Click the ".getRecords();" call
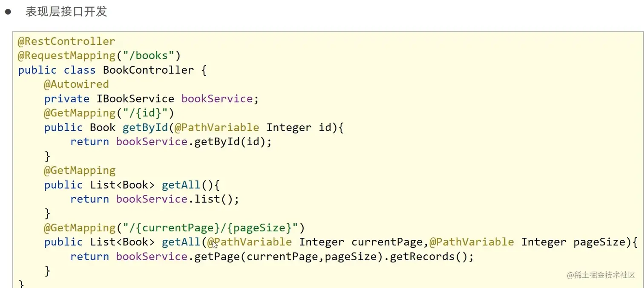The width and height of the screenshot is (644, 288). pyautogui.click(x=428, y=256)
